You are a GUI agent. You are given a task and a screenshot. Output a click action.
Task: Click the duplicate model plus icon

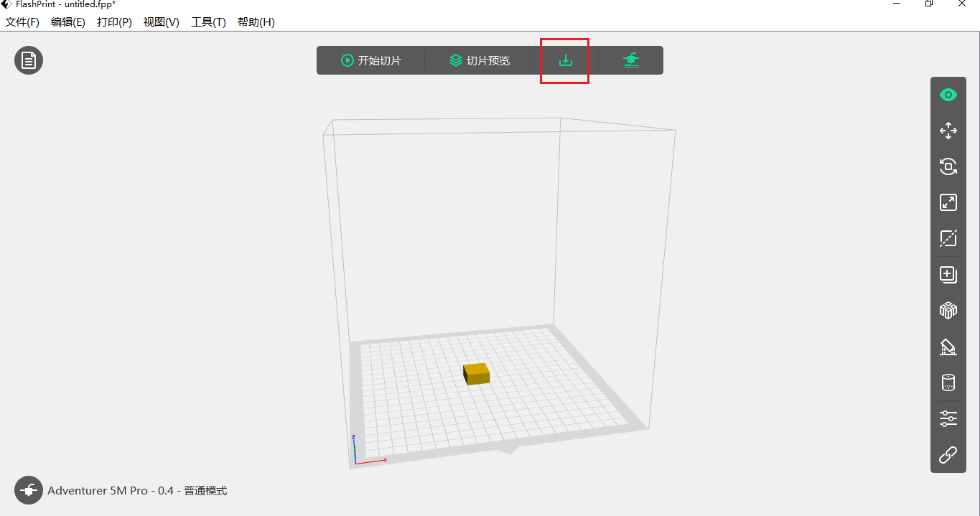tap(948, 274)
